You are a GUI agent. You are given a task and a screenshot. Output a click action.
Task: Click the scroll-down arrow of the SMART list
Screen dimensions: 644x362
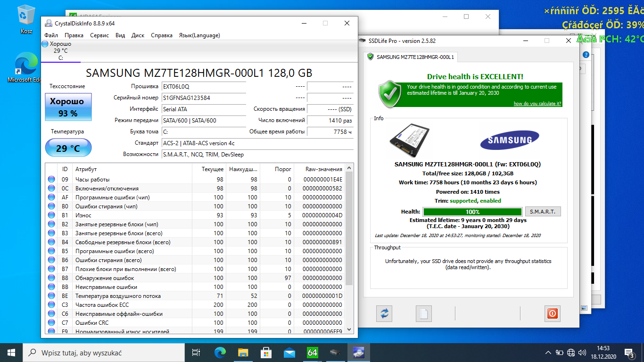tap(349, 329)
